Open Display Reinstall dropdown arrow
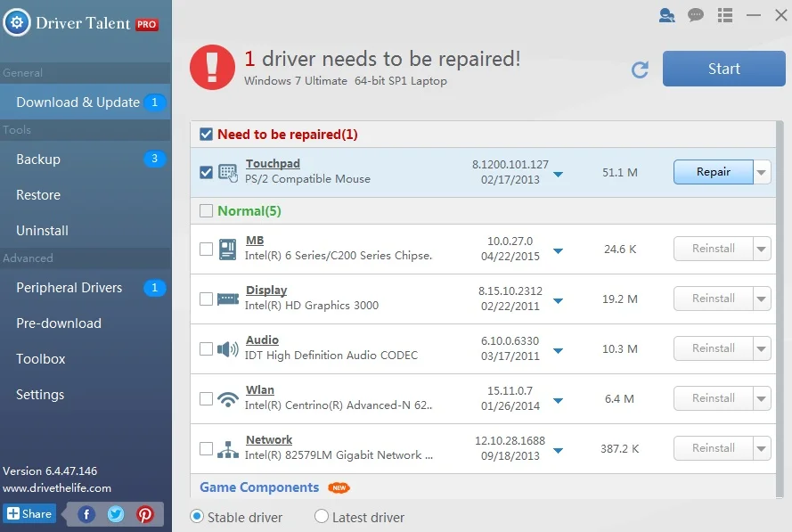792x532 pixels. click(x=762, y=299)
